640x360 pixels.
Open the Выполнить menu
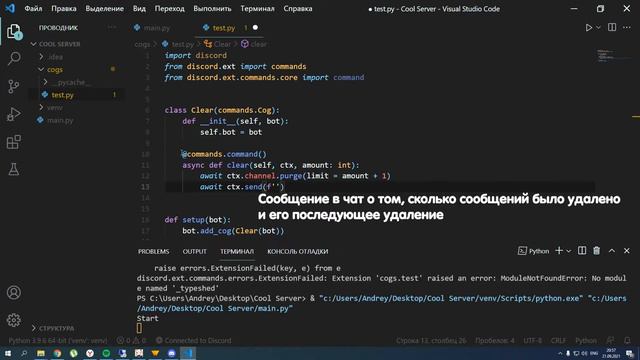point(212,9)
